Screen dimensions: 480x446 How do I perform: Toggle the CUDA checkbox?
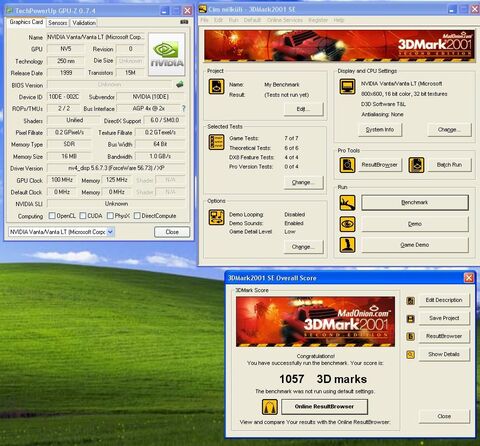pos(83,216)
